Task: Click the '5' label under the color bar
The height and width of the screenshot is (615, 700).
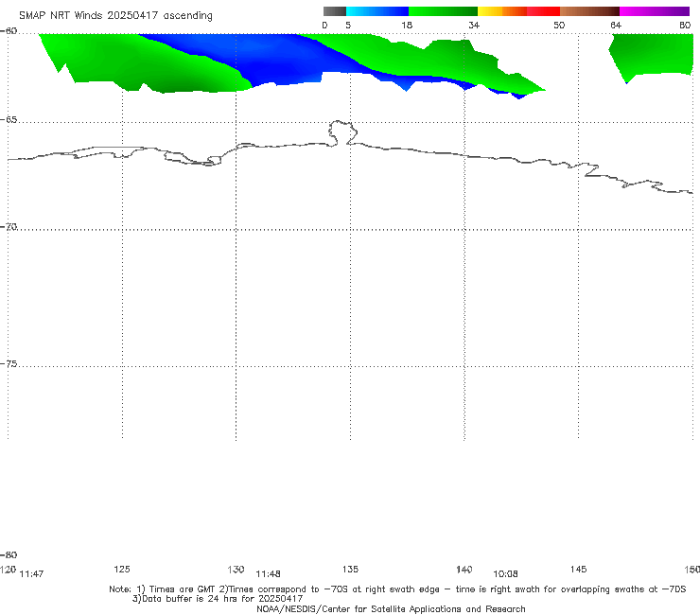Action: [x=348, y=26]
